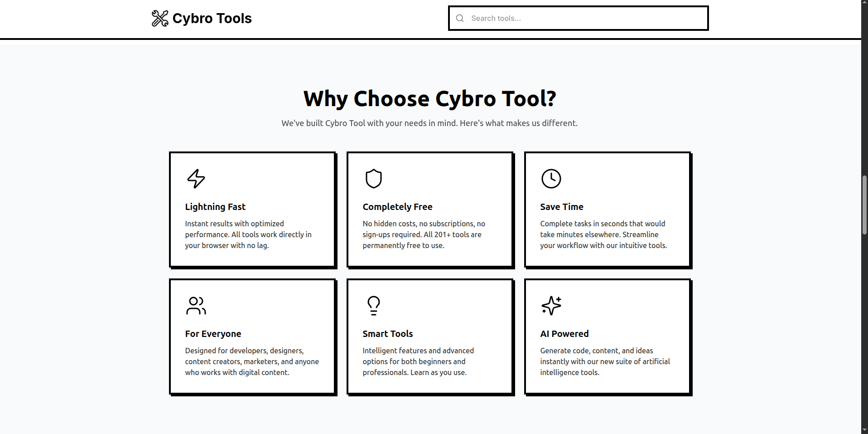Open the Lightning Fast feature card
868x434 pixels.
252,210
